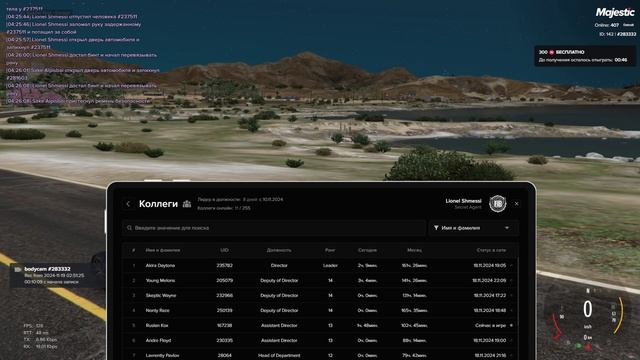Viewport: 640px width, 360px height.
Task: Close the Коллеги tablet panel
Action: pyautogui.click(x=516, y=203)
